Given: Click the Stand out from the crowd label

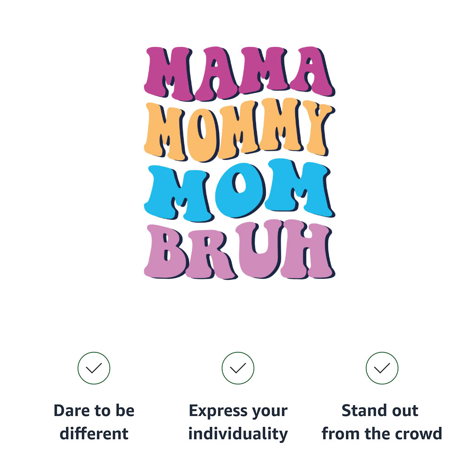Looking at the screenshot, I should [382, 422].
